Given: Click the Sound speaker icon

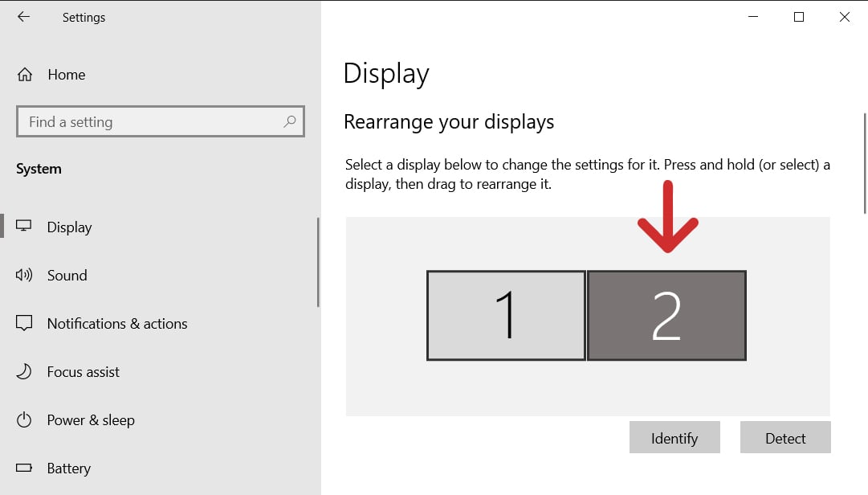Looking at the screenshot, I should (25, 275).
